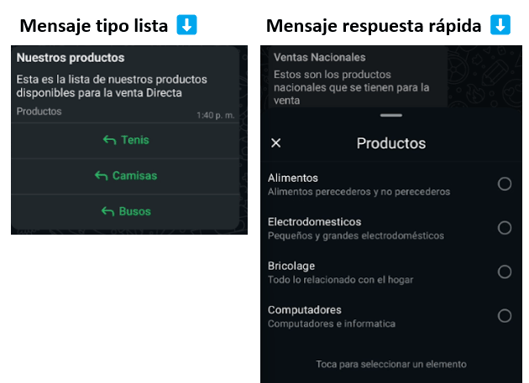Choose the Alimentos list item title
Screen dimensions: 529x383
293,178
